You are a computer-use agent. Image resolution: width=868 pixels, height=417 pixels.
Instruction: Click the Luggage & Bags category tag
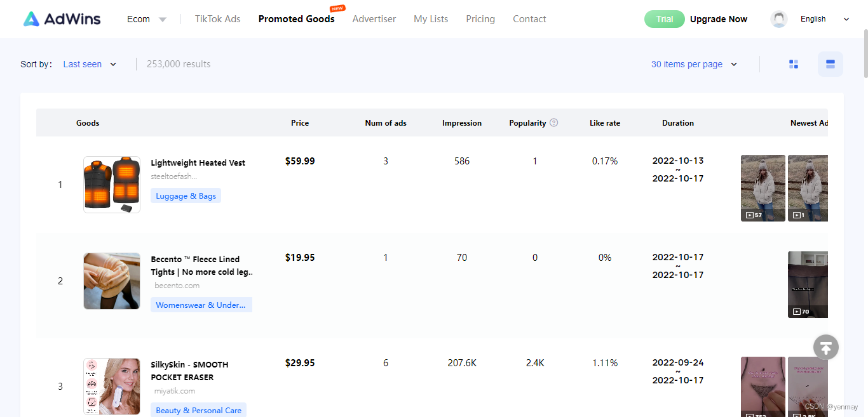(186, 196)
